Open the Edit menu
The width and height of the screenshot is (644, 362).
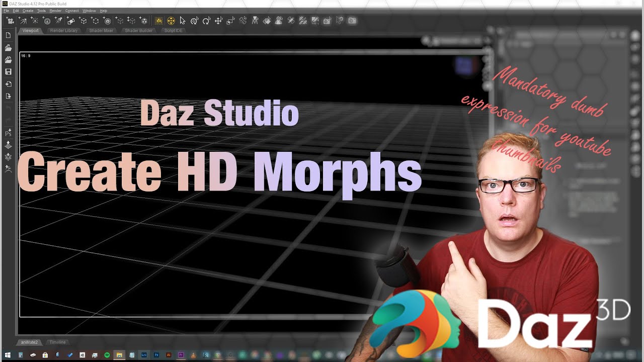point(16,11)
